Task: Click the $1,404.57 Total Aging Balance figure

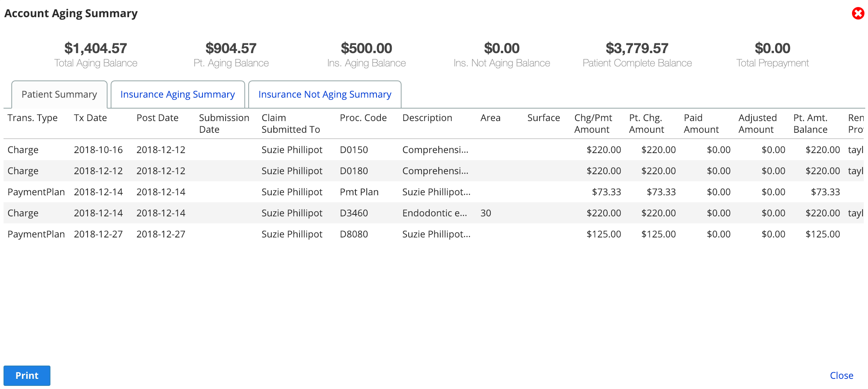Action: 96,48
